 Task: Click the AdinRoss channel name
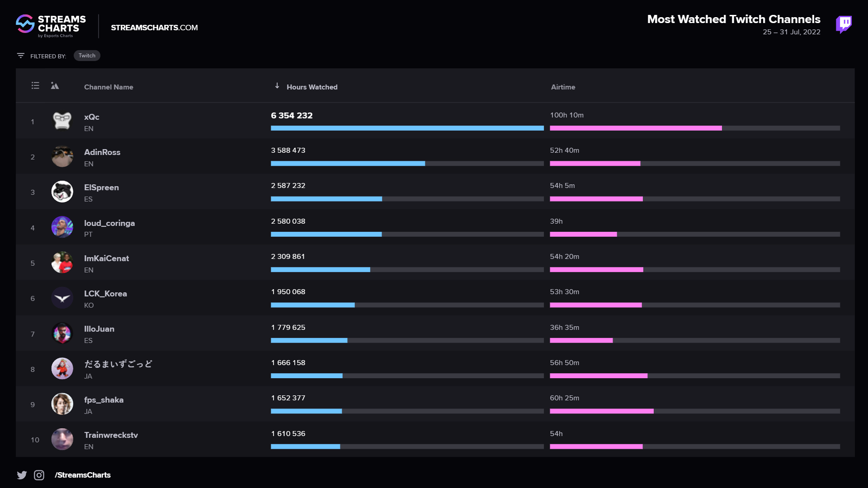102,152
